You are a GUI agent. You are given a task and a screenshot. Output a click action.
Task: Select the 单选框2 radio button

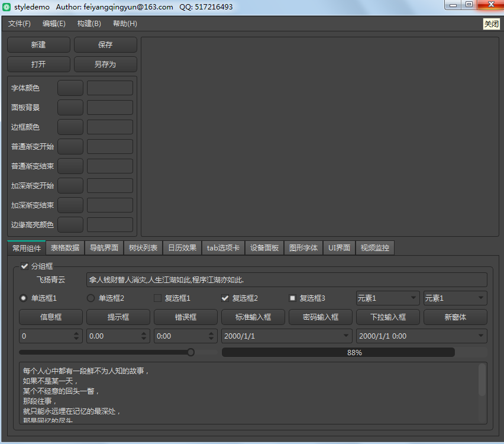[90, 298]
